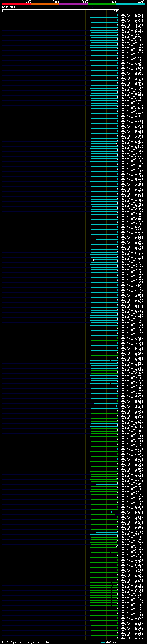The height and width of the screenshot is (644, 147).
Task: Click the orange ~40% identity color segment
Action: tap(45, 4)
